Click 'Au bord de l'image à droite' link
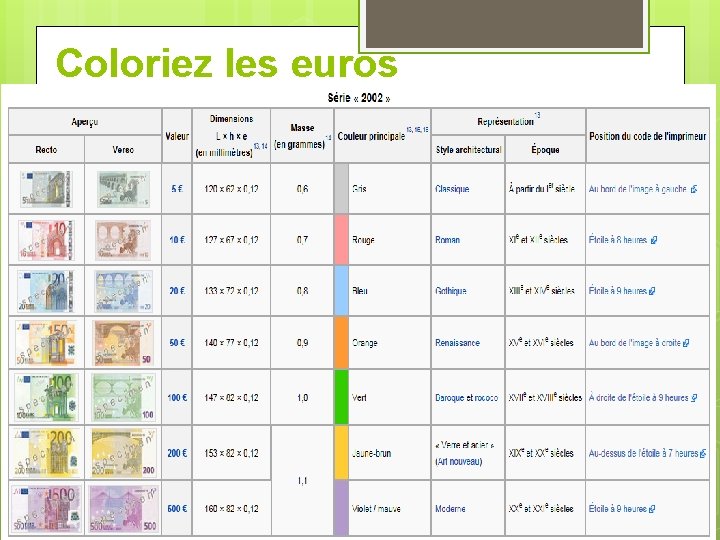Viewport: 720px width, 540px height. click(639, 343)
